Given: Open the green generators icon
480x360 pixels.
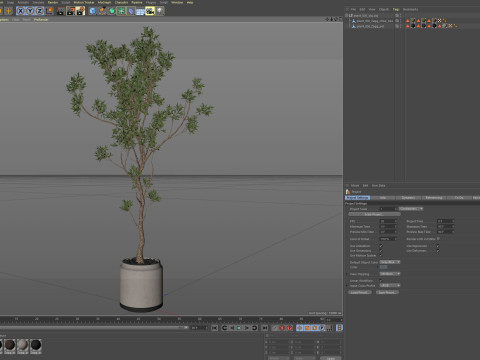Looking at the screenshot, I should tap(112, 11).
